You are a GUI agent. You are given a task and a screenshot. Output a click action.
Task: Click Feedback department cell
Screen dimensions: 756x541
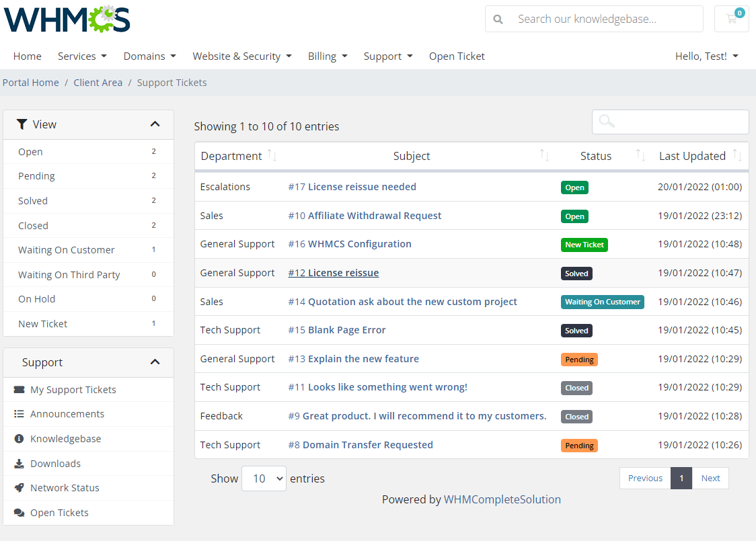(221, 416)
